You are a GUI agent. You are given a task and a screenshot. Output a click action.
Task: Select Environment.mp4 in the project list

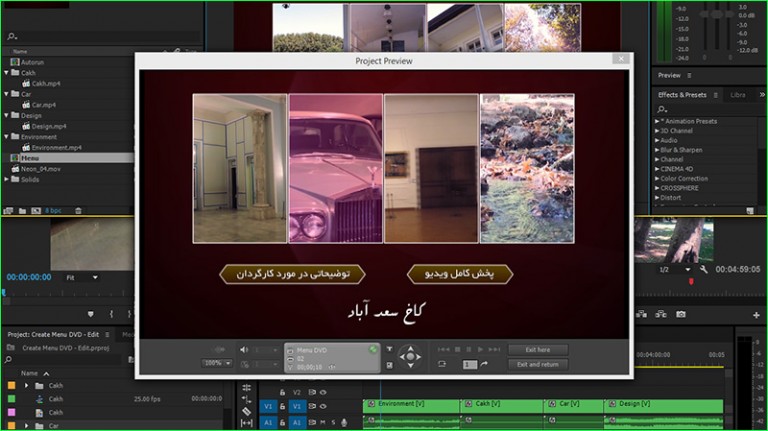click(x=56, y=147)
